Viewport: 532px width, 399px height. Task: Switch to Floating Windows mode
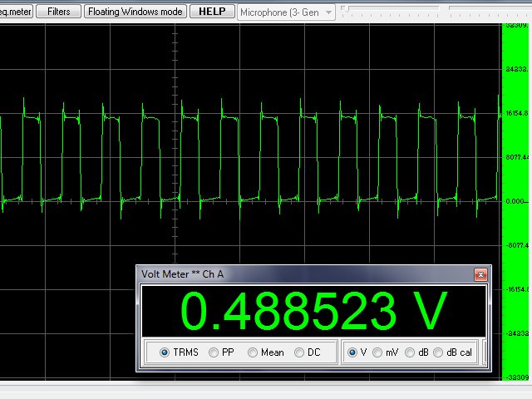coord(135,12)
